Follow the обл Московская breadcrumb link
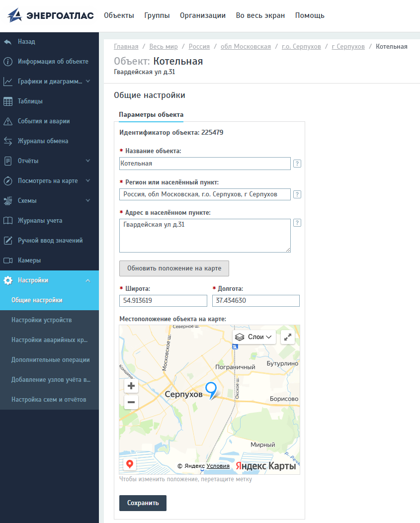The height and width of the screenshot is (523, 420). coord(246,46)
